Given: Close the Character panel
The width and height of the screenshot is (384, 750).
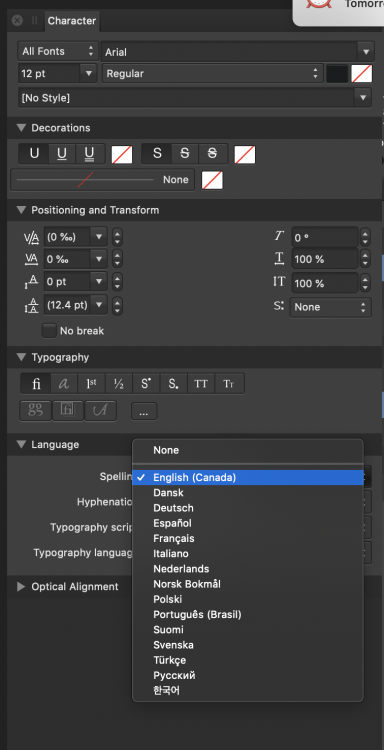Looking at the screenshot, I should (17, 21).
